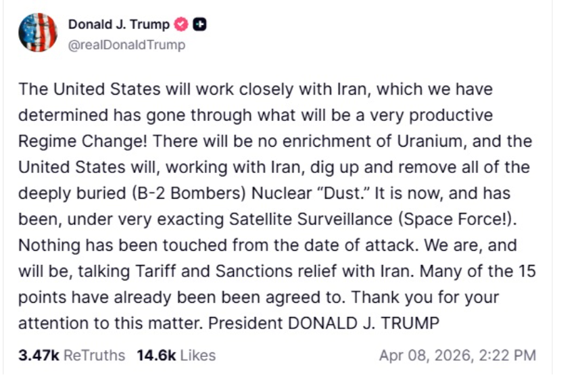View the 3.47k ReTruths count
This screenshot has height=392, width=580.
[39, 355]
